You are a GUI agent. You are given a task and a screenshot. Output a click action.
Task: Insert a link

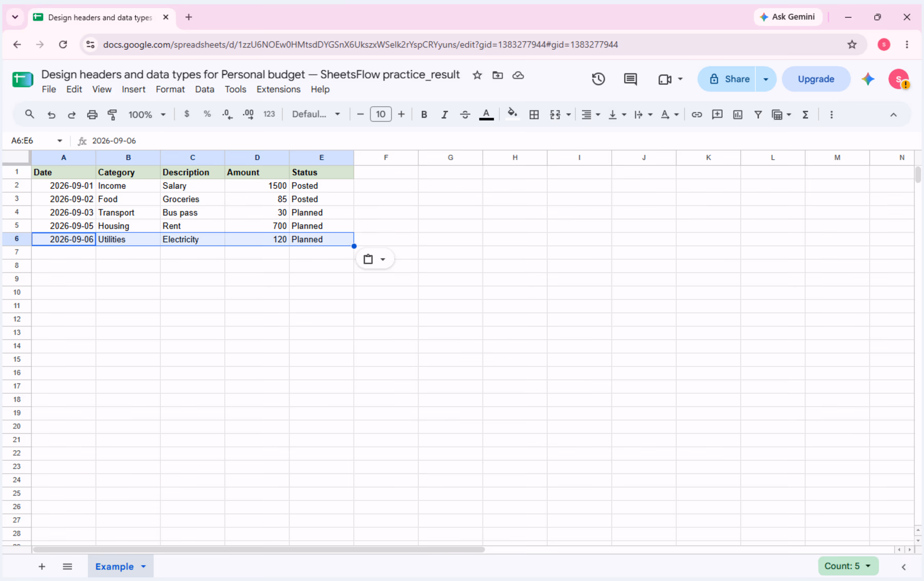pos(697,114)
